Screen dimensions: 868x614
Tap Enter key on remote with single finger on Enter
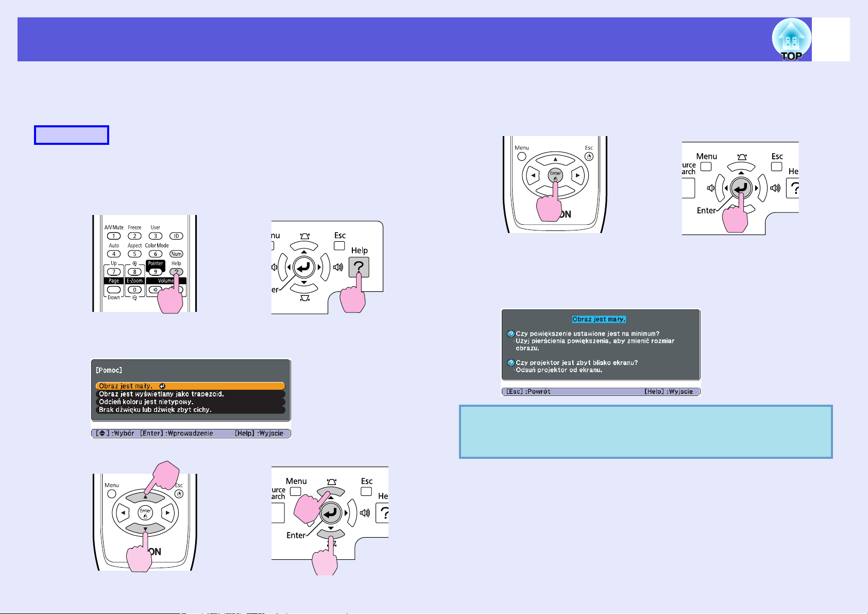coord(555,175)
